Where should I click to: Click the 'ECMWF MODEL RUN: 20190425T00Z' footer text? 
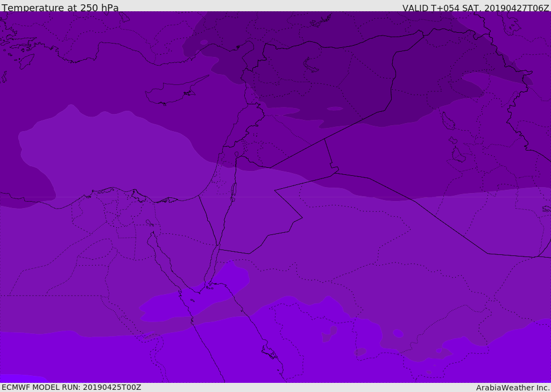(x=72, y=387)
